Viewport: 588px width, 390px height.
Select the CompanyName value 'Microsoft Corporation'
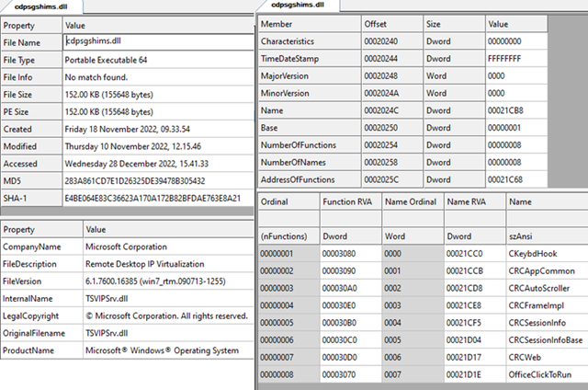coord(127,247)
